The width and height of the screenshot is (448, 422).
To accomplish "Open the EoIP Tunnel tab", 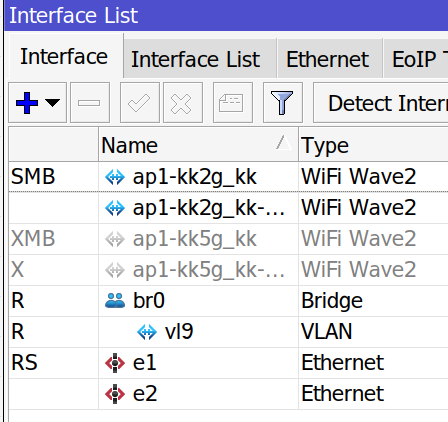I will point(416,59).
